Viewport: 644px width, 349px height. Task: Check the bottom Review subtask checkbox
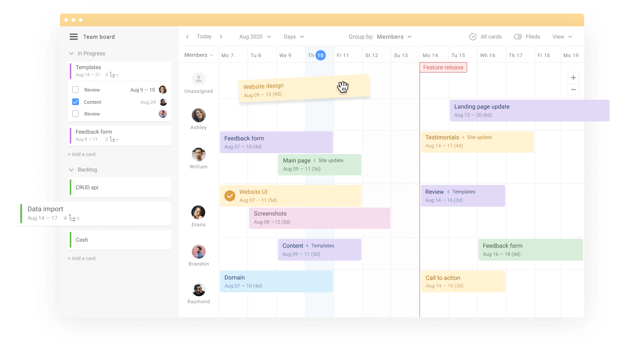(75, 114)
